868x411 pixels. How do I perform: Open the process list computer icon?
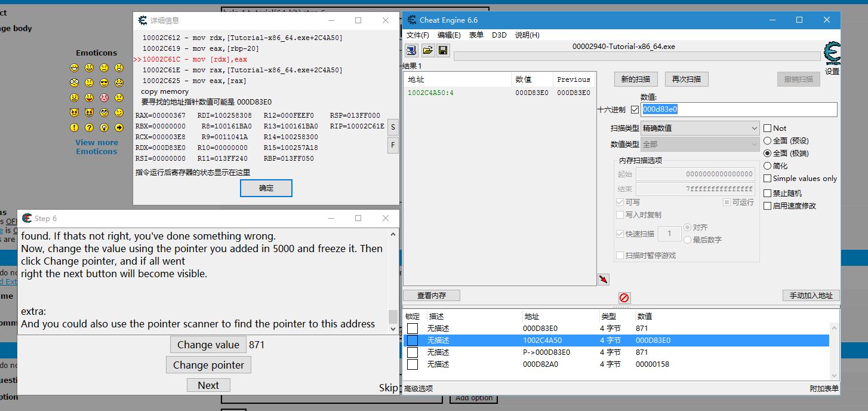tap(411, 50)
